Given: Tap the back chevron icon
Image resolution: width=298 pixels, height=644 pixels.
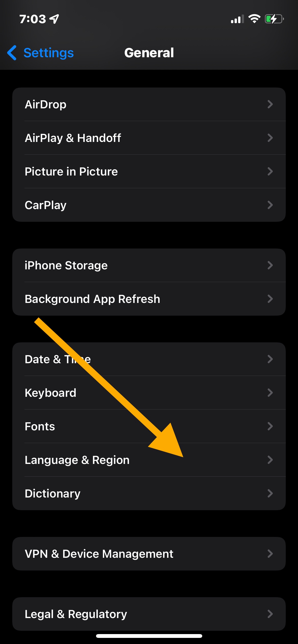Looking at the screenshot, I should (x=12, y=53).
